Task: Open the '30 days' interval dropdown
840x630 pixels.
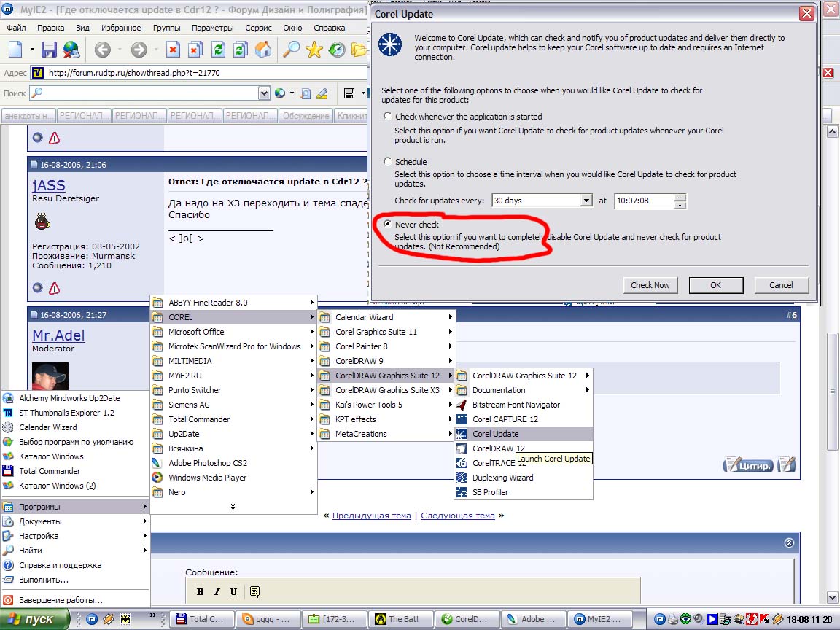Action: (x=586, y=201)
